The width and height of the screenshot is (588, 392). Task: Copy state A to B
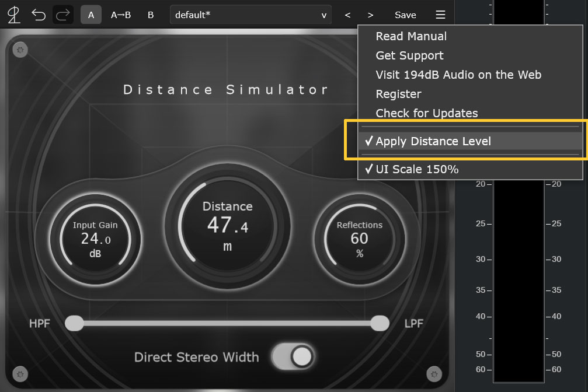coord(121,15)
